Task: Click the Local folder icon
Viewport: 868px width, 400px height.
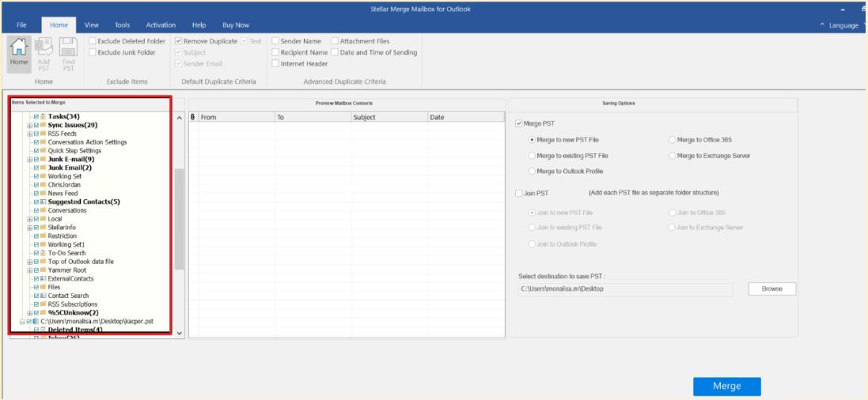Action: (44, 219)
